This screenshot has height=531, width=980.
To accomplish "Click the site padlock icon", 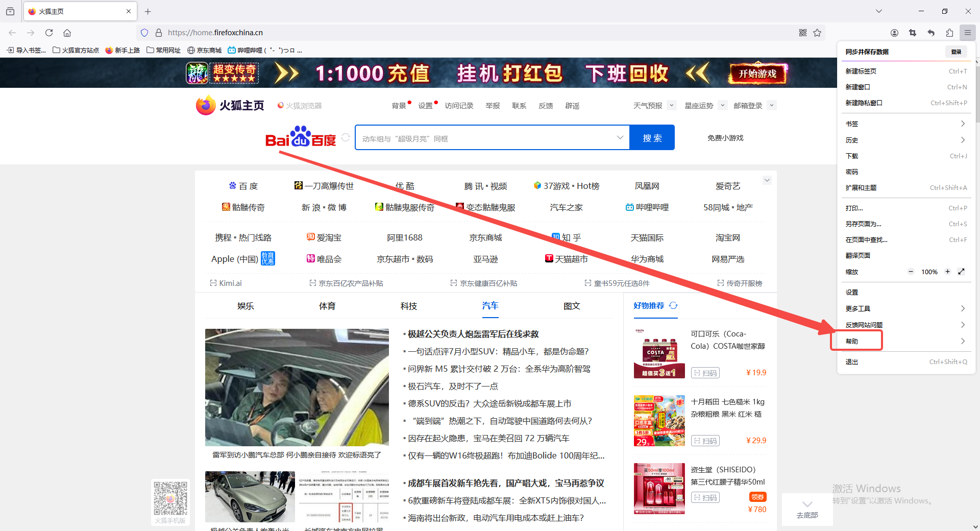I will (x=159, y=33).
